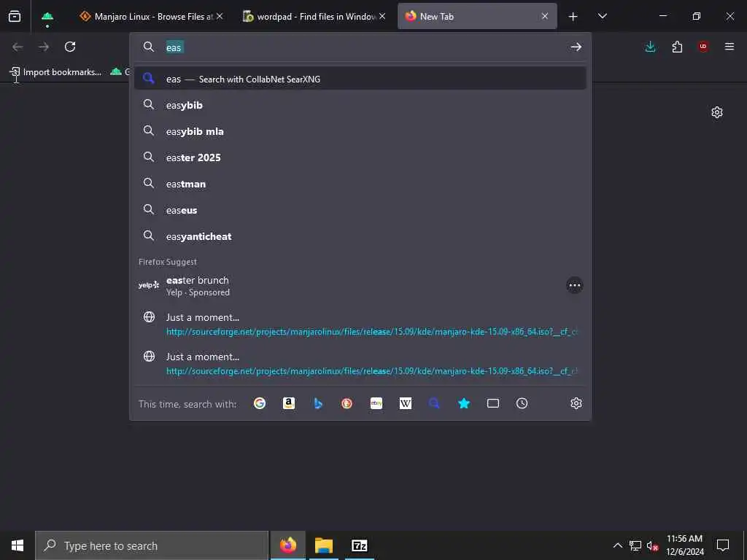Viewport: 747px width, 560px height.
Task: Open the muted volume tray icon
Action: pyautogui.click(x=652, y=545)
